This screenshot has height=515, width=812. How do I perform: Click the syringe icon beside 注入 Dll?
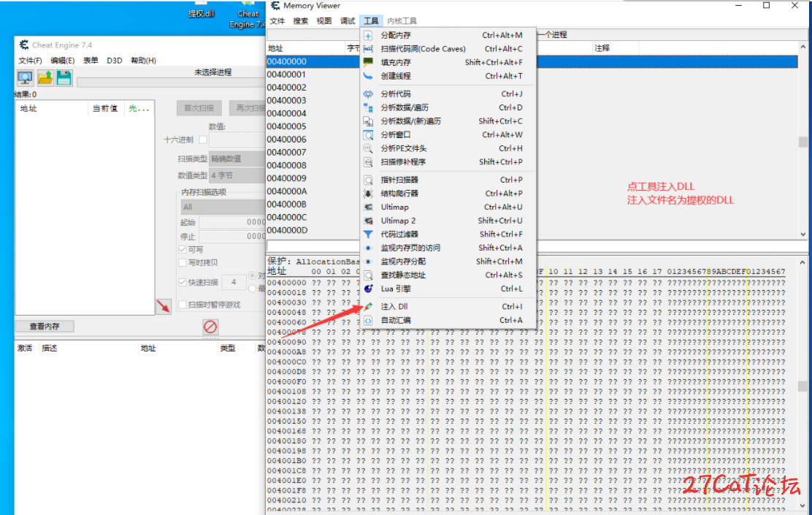tap(368, 306)
